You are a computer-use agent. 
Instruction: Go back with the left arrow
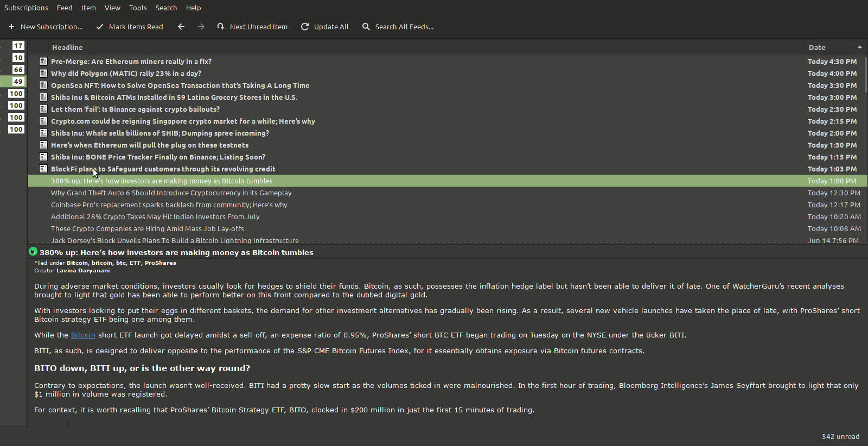181,27
